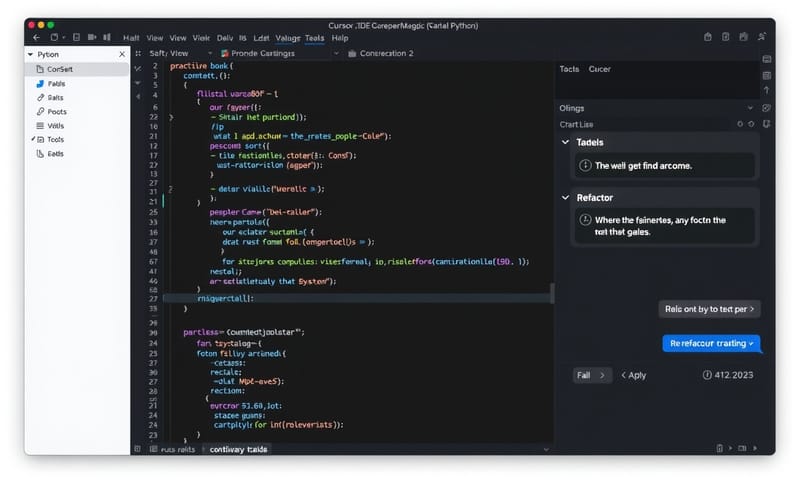Select the ruts ralts bottom tab
Screen dimensions: 800x480
178,449
